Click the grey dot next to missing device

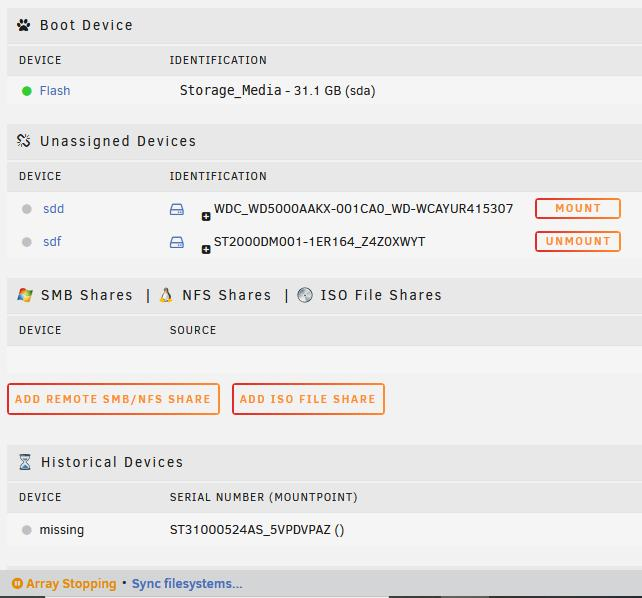coord(27,530)
